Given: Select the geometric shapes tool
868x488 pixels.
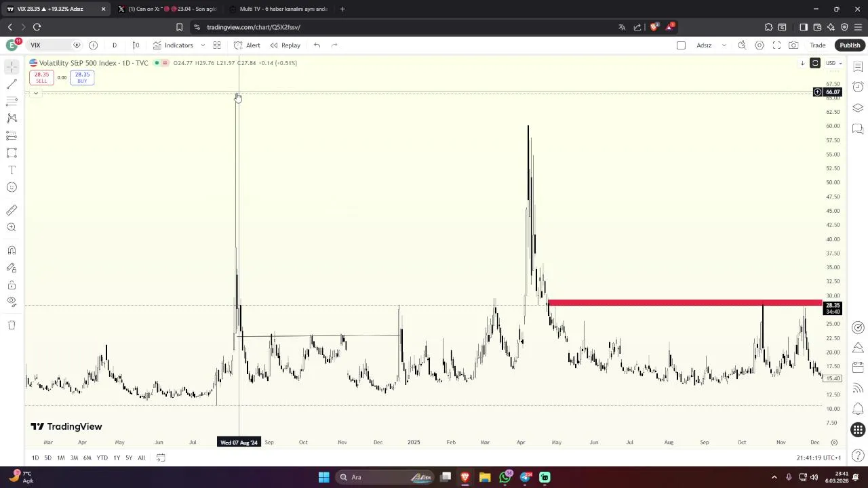Looking at the screenshot, I should (x=12, y=152).
